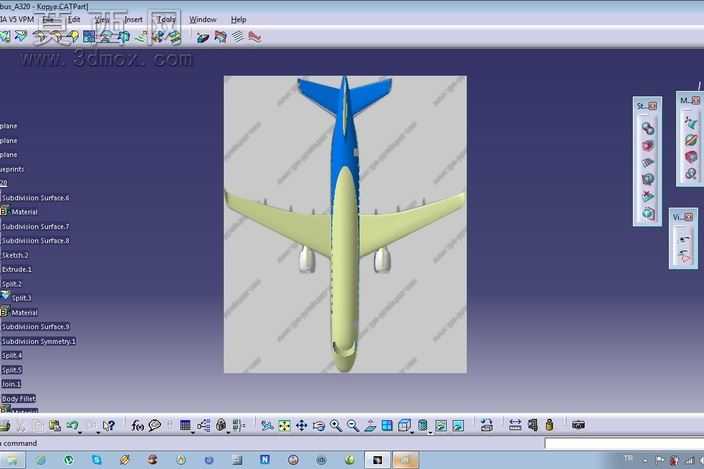The width and height of the screenshot is (704, 469).
Task: Click the Undo arrow icon
Action: point(72,425)
